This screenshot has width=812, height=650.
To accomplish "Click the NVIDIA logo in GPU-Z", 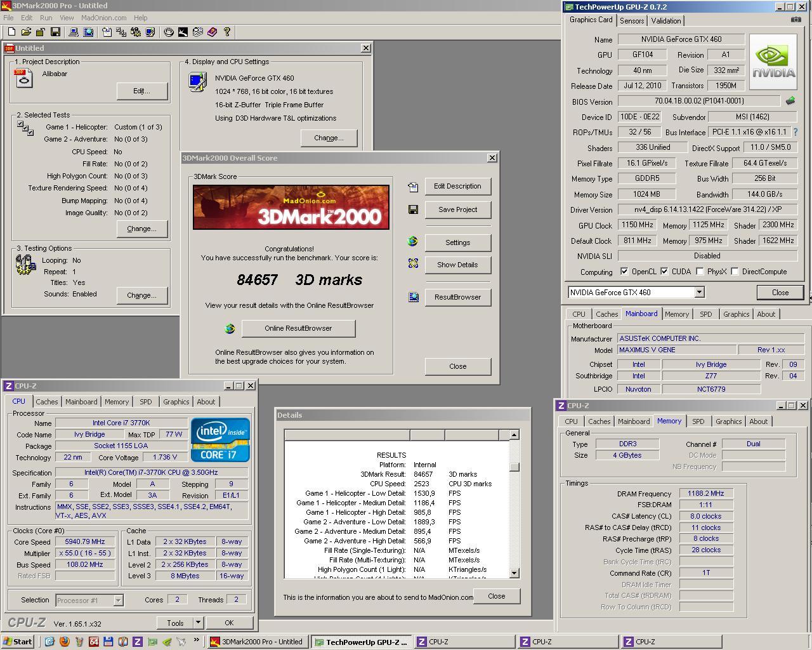I will (773, 61).
